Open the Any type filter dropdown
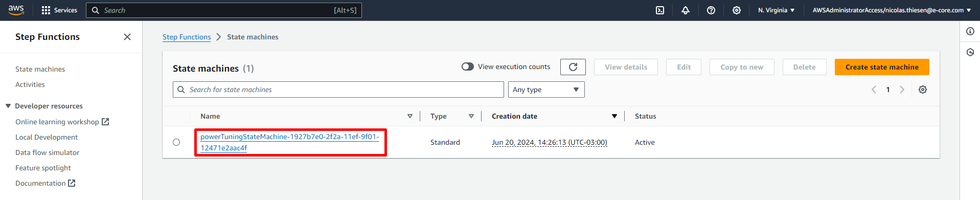 click(546, 90)
